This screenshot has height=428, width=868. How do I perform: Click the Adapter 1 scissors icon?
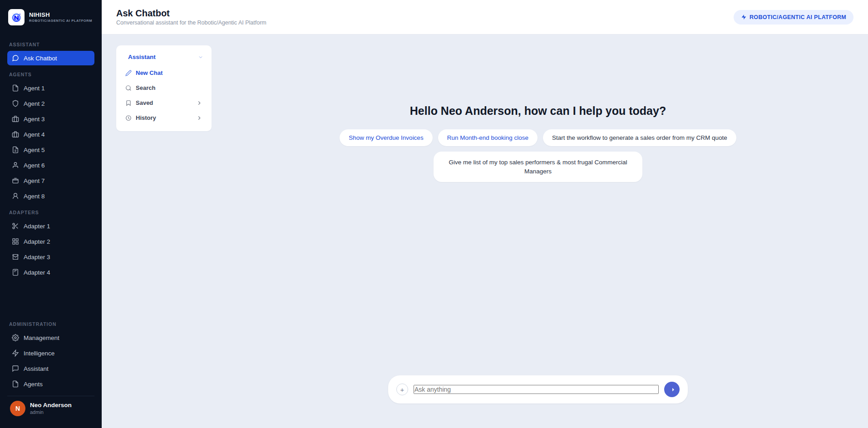point(15,226)
